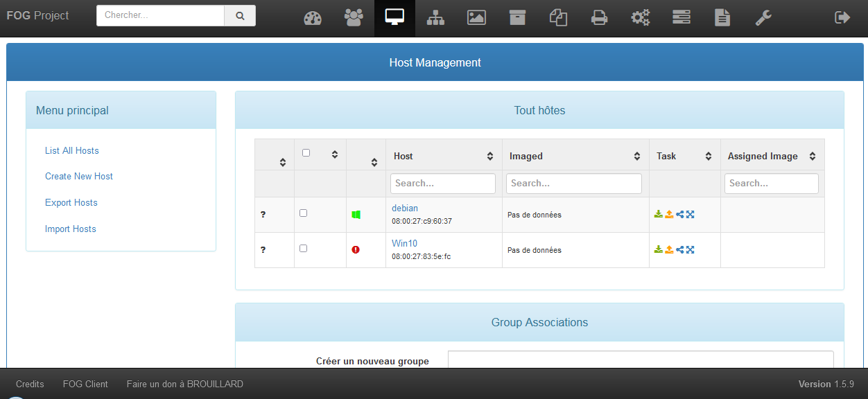Click the sort arrows beside the header checkbox
This screenshot has width=868, height=399.
pyautogui.click(x=335, y=154)
